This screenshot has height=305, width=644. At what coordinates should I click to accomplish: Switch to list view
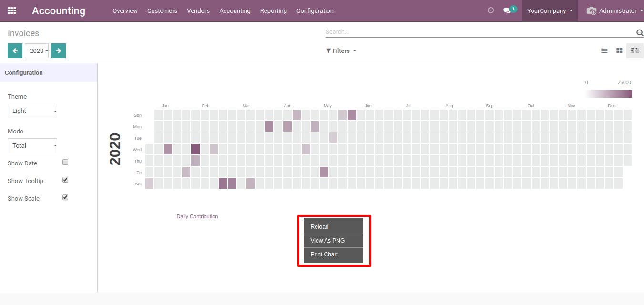click(x=604, y=51)
